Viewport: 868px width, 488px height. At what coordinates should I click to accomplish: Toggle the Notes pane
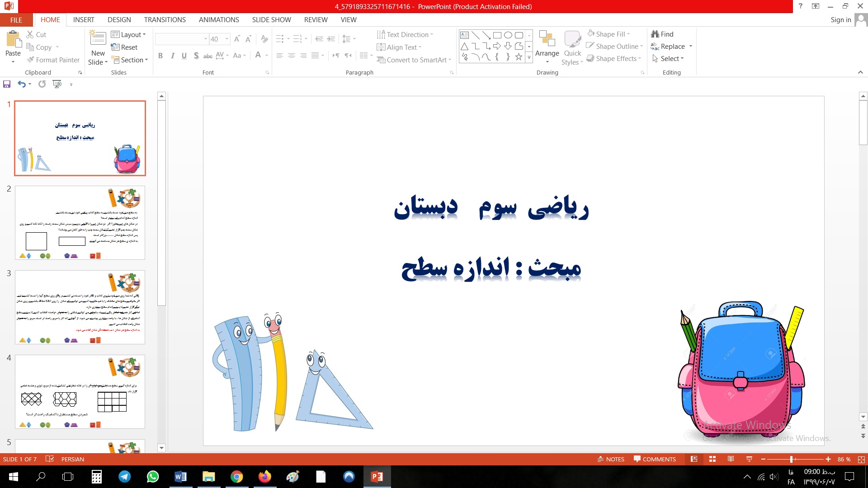(x=611, y=459)
